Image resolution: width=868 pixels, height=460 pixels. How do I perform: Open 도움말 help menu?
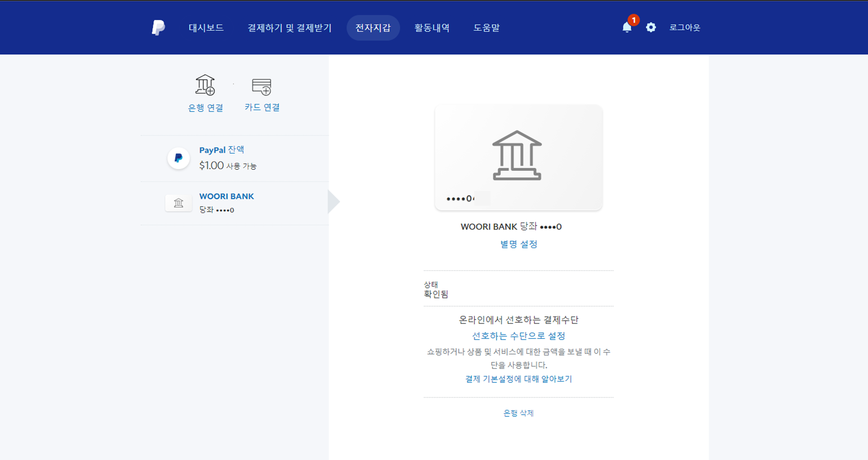(x=486, y=28)
